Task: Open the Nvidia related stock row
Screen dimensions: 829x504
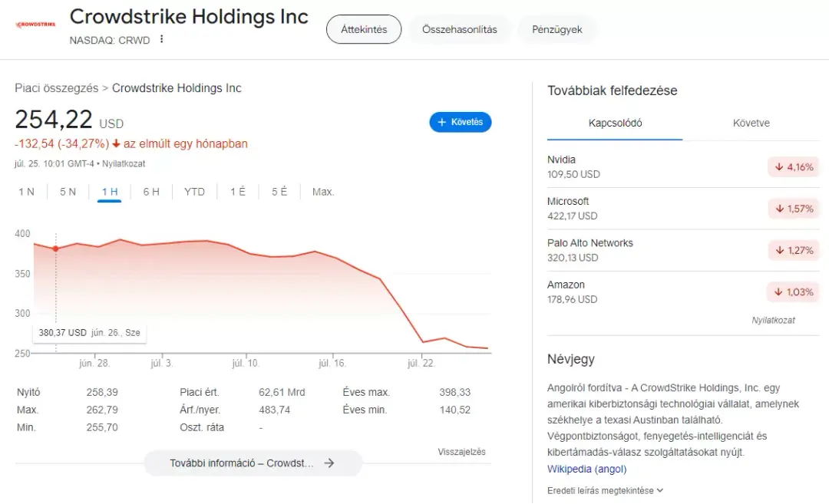Action: (x=683, y=167)
